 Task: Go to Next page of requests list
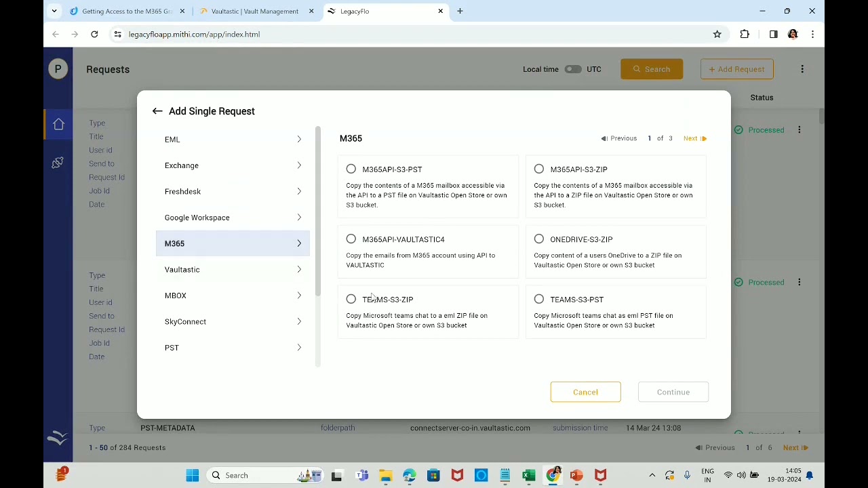(x=795, y=448)
